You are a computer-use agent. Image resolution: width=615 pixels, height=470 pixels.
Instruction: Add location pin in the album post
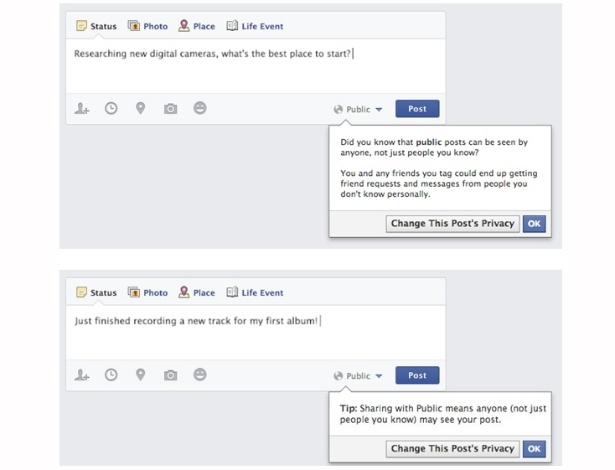(140, 375)
